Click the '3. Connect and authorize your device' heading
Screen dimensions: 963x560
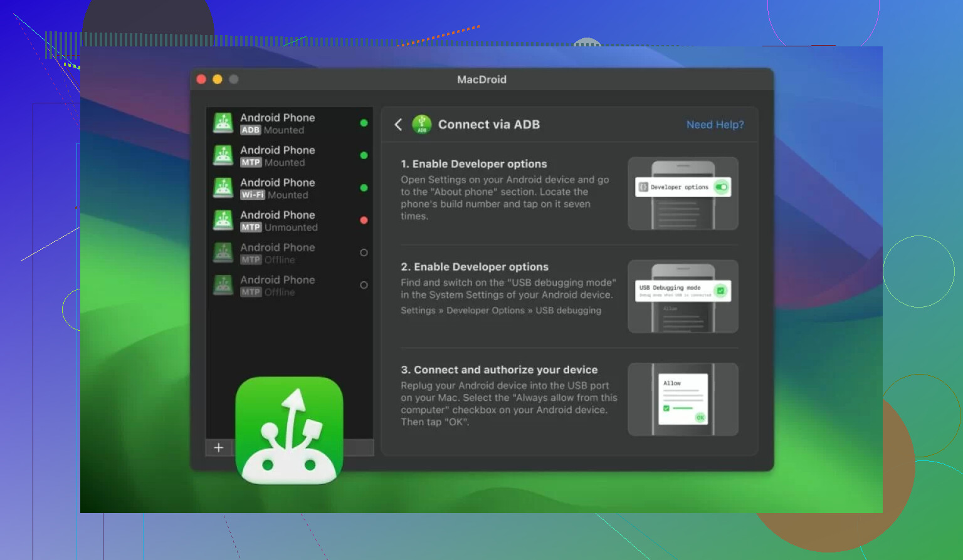coord(499,370)
